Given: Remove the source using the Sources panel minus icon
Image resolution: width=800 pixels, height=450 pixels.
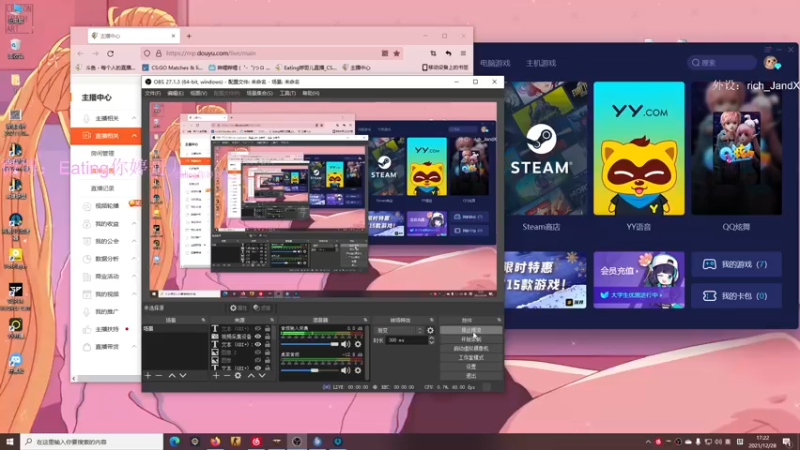Looking at the screenshot, I should tap(227, 376).
